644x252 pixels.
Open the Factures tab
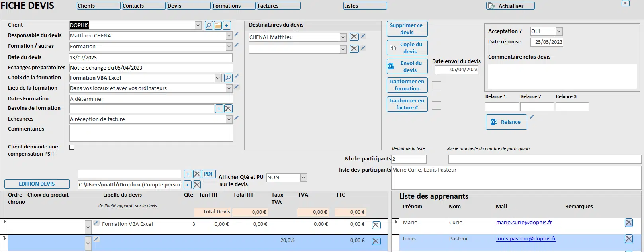(279, 6)
